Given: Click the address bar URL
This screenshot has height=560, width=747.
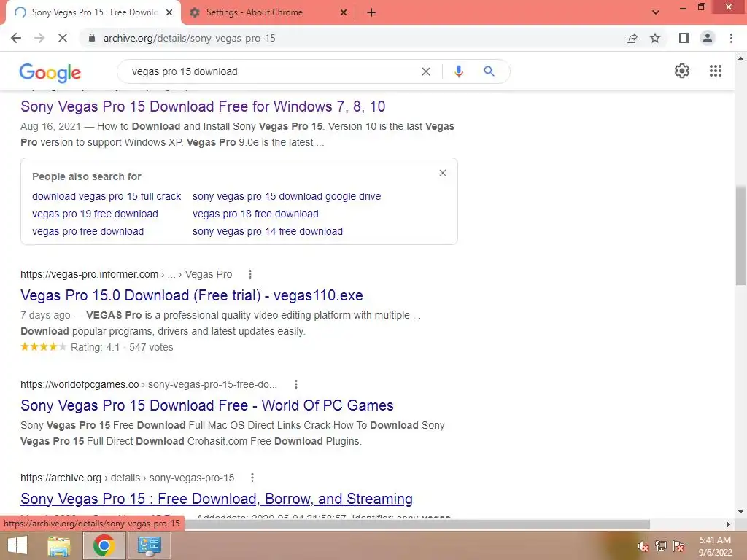Looking at the screenshot, I should 189,38.
